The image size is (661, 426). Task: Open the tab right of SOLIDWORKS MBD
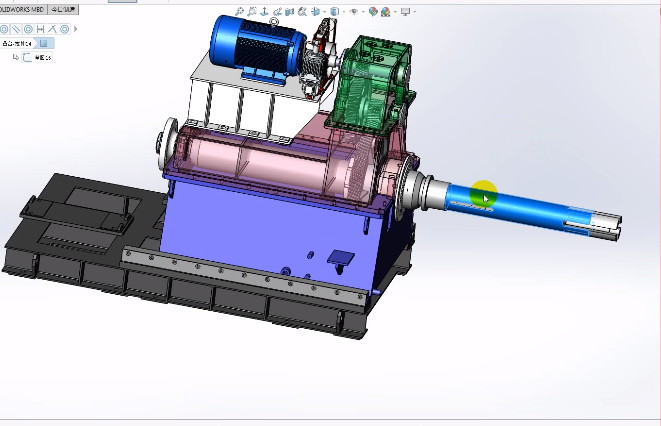[63, 9]
